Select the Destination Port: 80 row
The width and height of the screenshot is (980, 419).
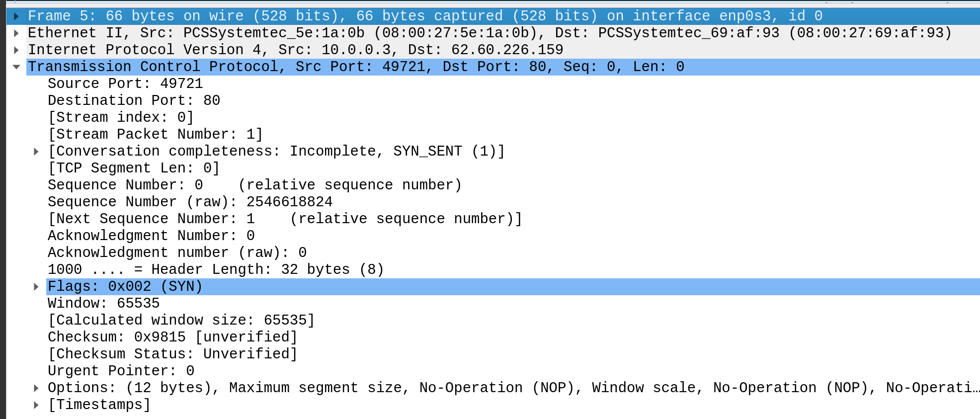[x=134, y=100]
